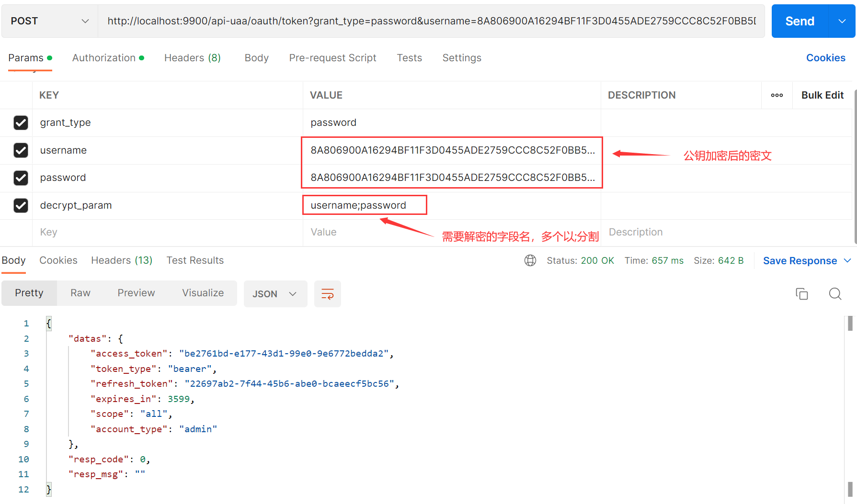Select the Pretty view mode
This screenshot has height=504, width=857.
tap(29, 293)
